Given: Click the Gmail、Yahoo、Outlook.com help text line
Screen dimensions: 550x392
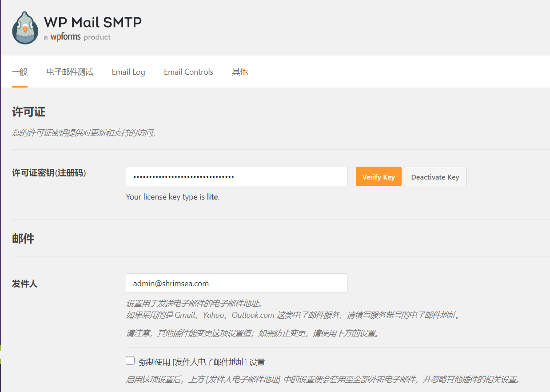Looking at the screenshot, I should (x=293, y=315).
